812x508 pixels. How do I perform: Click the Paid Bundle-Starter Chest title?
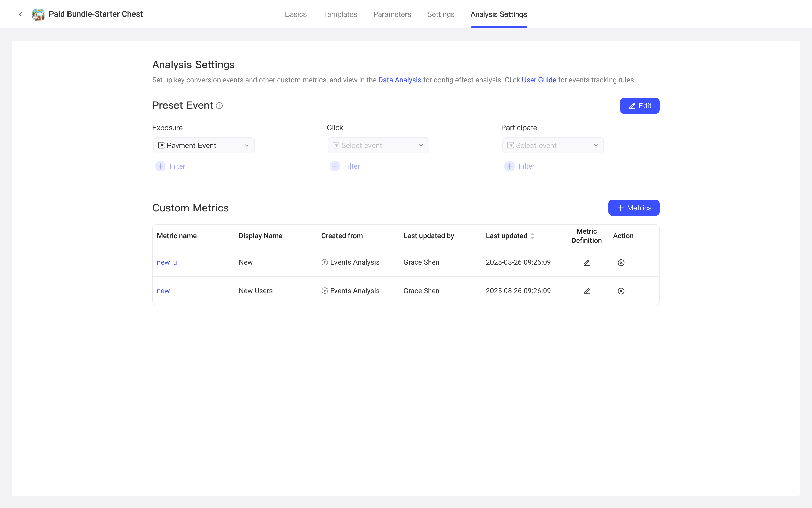click(x=96, y=14)
